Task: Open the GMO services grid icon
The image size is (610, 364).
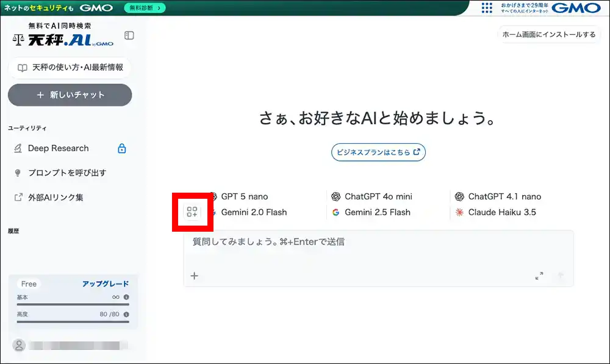Action: pos(486,7)
